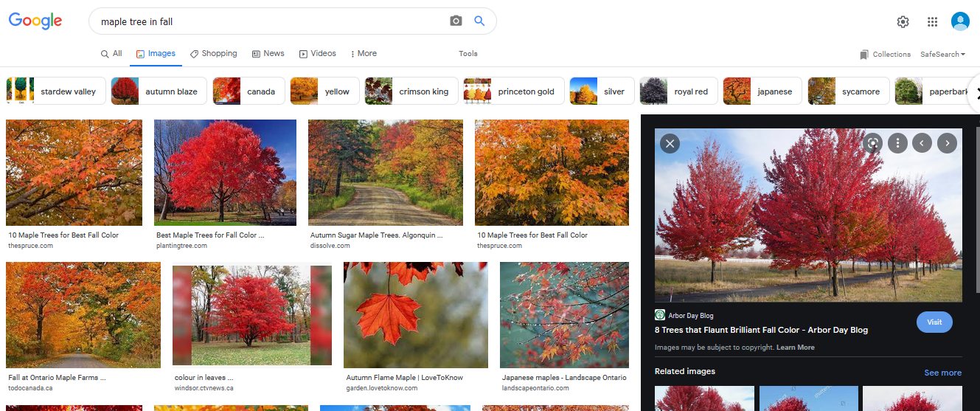Open the Learn More copyright link
The image size is (980, 411).
(x=796, y=348)
